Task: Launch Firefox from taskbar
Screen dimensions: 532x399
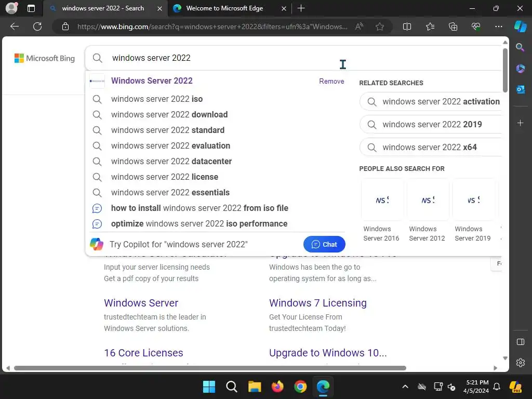Action: [x=277, y=387]
